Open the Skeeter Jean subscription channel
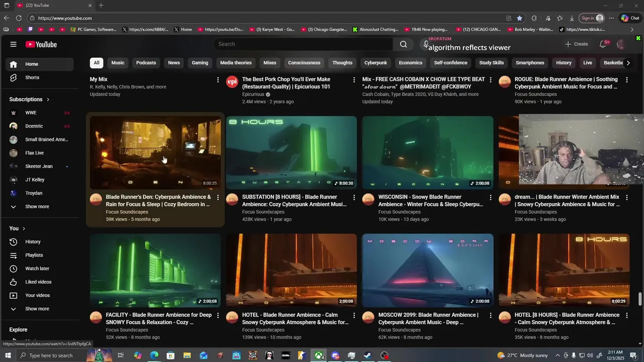644x362 pixels. 39,166
